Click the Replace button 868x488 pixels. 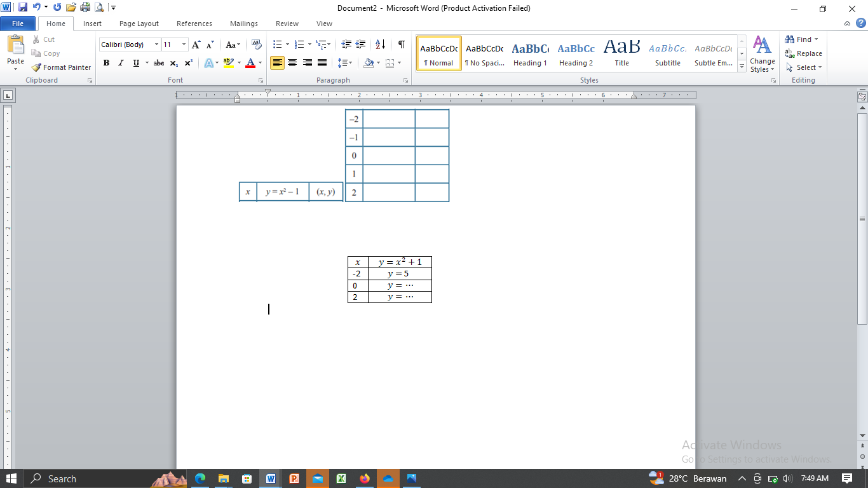pyautogui.click(x=804, y=53)
